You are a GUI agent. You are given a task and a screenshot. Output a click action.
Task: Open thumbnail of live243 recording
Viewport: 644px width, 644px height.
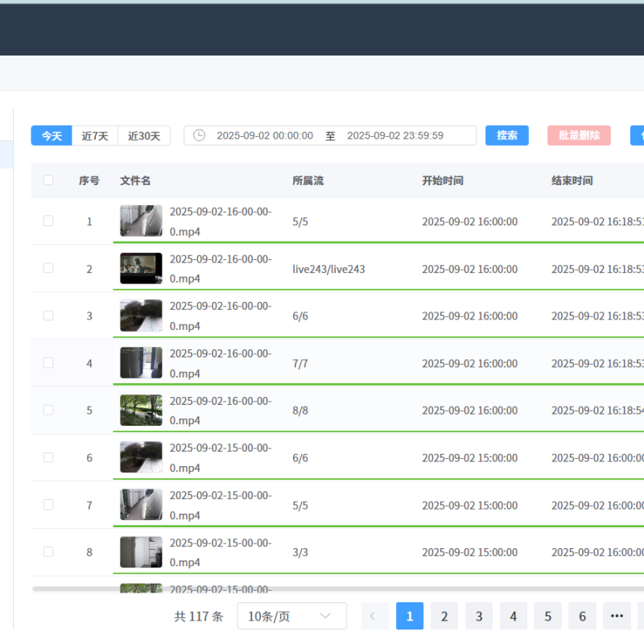(141, 268)
